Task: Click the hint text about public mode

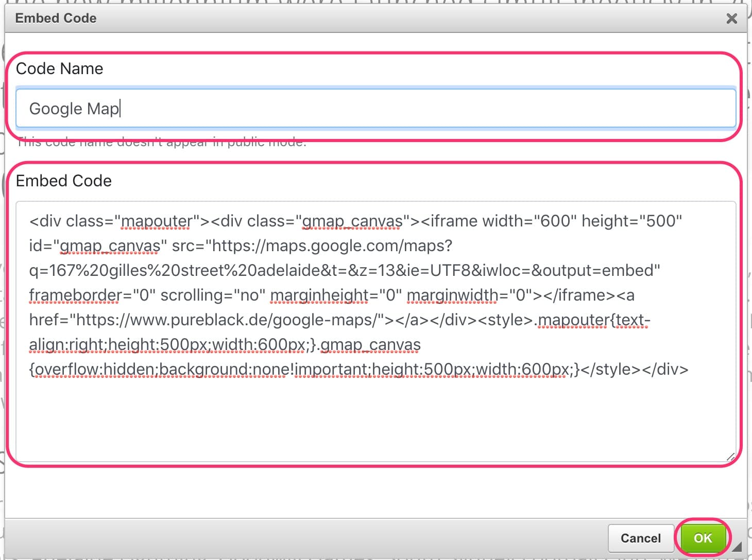Action: tap(161, 142)
